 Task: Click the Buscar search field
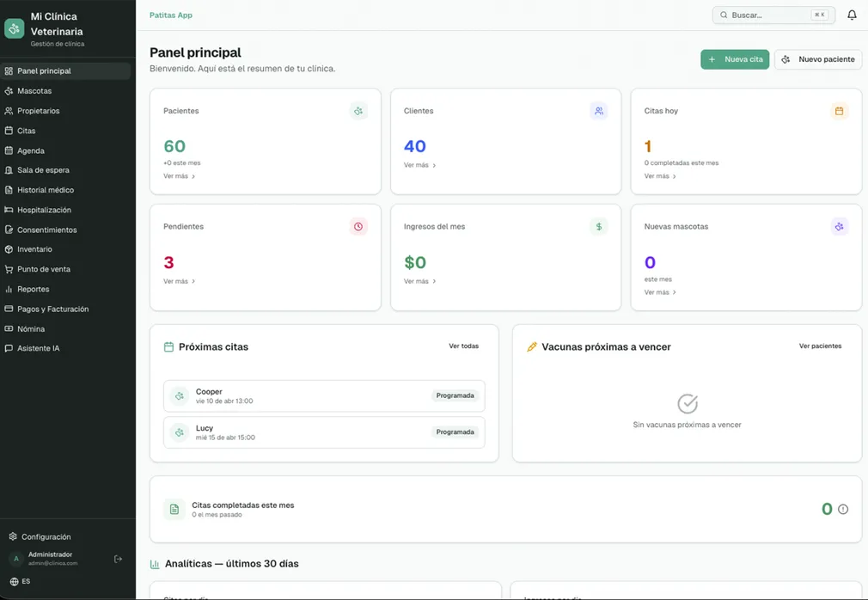[x=769, y=15]
